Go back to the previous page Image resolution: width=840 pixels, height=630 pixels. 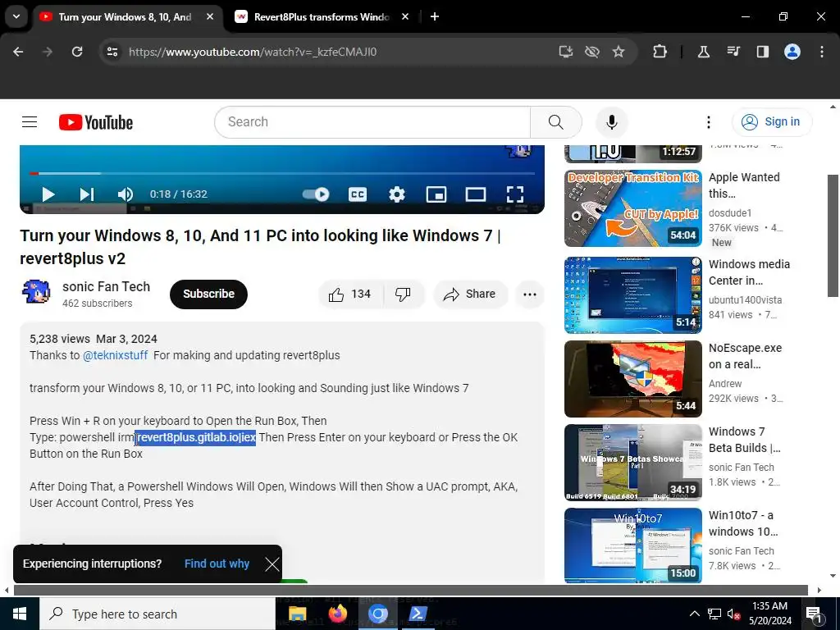point(18,52)
